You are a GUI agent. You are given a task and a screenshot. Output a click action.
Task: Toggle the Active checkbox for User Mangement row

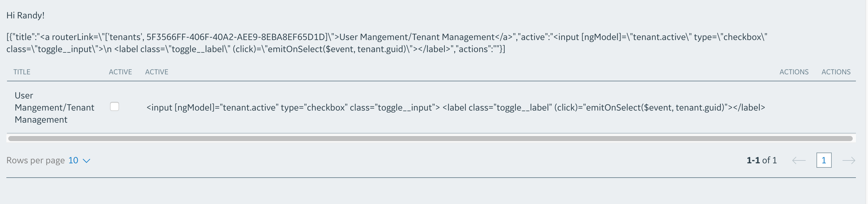coord(115,107)
